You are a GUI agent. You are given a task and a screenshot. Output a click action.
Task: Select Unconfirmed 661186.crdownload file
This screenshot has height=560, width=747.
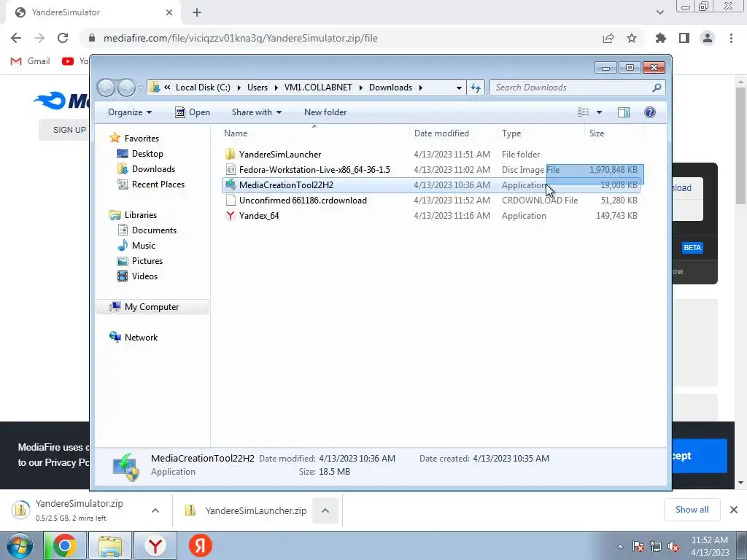[x=430, y=201]
